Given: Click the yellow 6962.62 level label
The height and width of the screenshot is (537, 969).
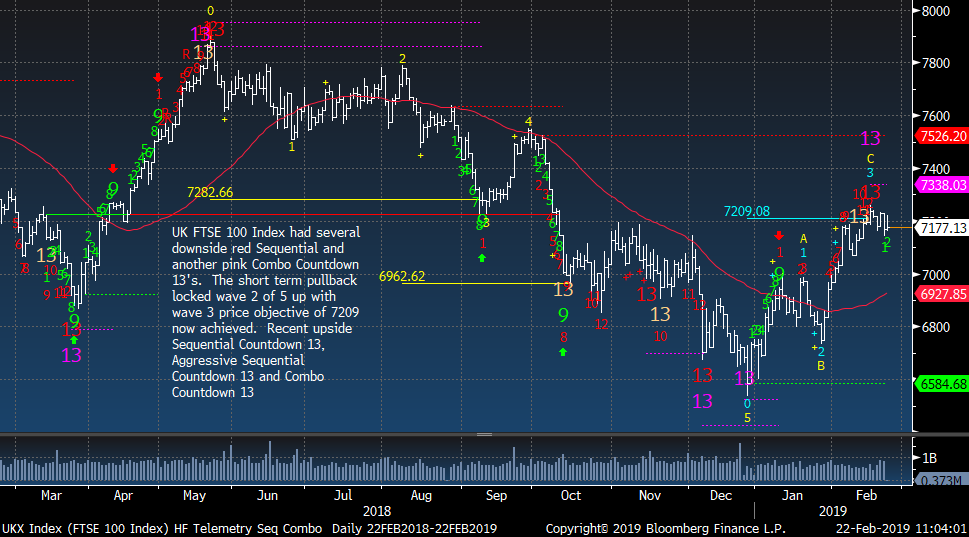Looking at the screenshot, I should [402, 276].
